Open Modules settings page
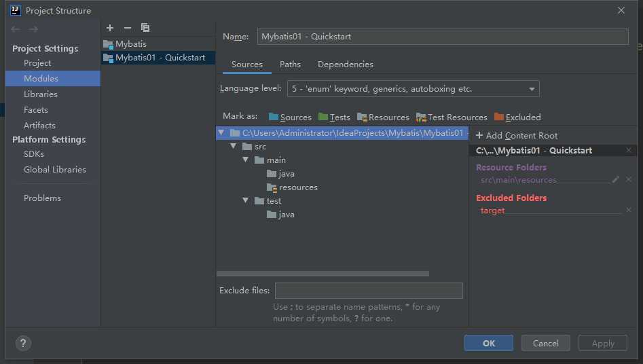Viewport: 643px width, 364px height. [52, 78]
